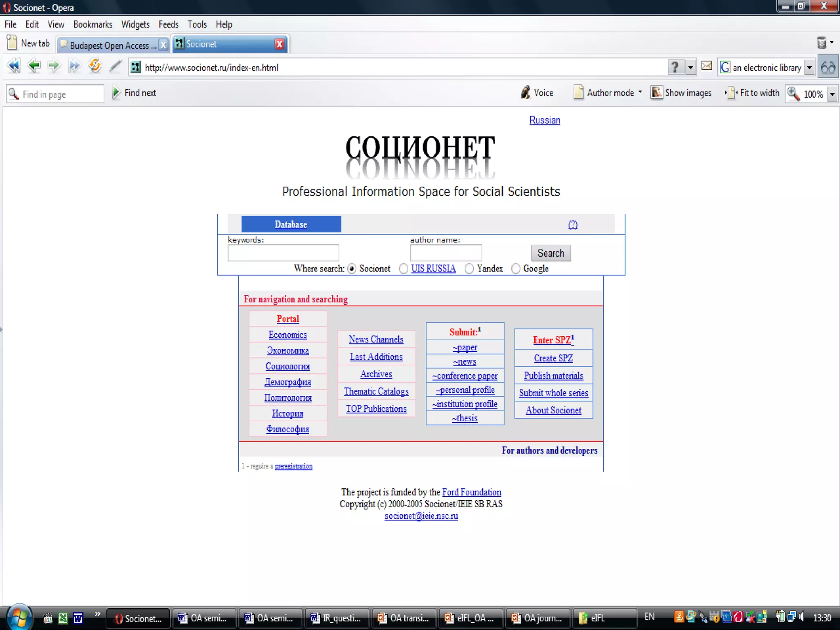The image size is (840, 630).
Task: Expand the Author mode dropdown
Action: coord(640,93)
